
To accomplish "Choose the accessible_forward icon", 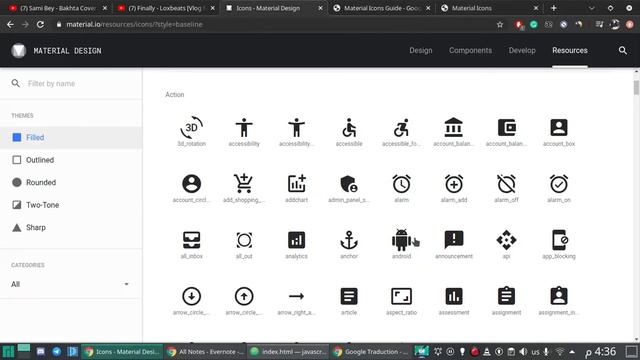I will pos(401,127).
